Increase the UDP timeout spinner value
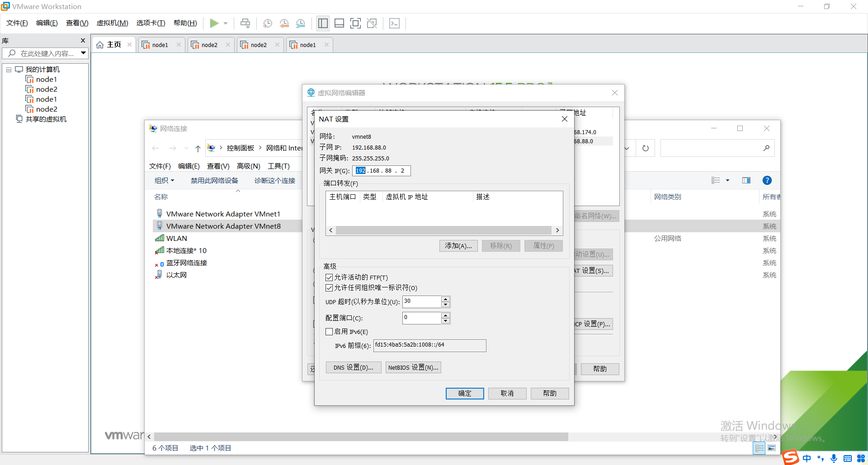This screenshot has width=868, height=465. click(x=446, y=299)
